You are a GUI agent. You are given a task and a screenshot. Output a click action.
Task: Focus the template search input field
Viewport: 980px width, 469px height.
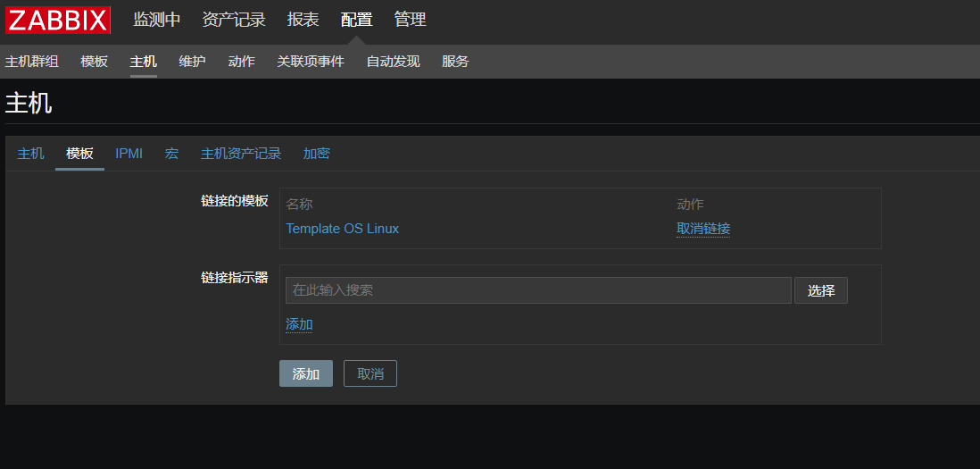(539, 290)
